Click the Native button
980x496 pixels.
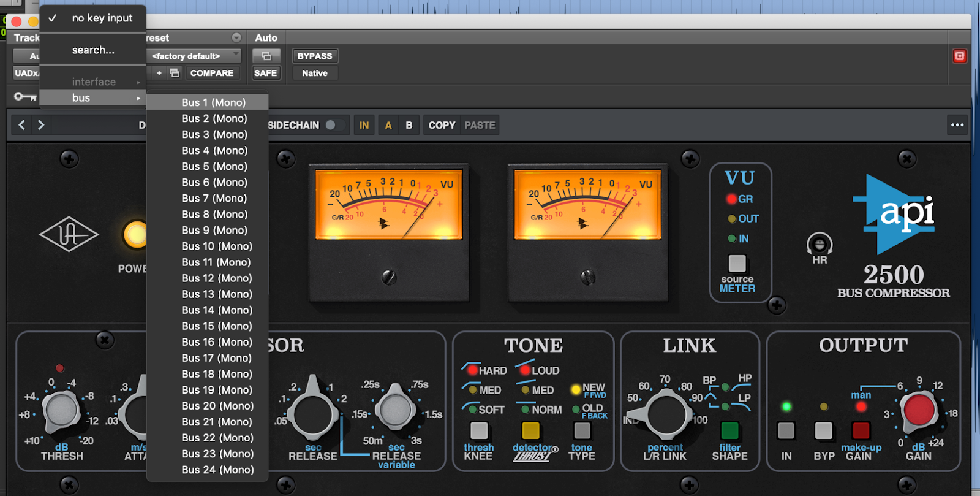[315, 73]
